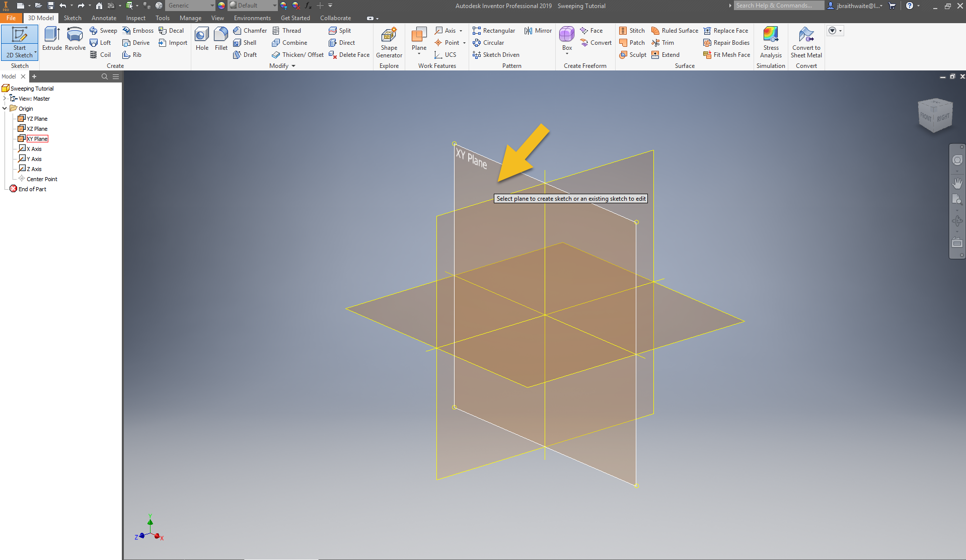Image resolution: width=966 pixels, height=560 pixels.
Task: Collapse the Origin folder
Action: 5,108
